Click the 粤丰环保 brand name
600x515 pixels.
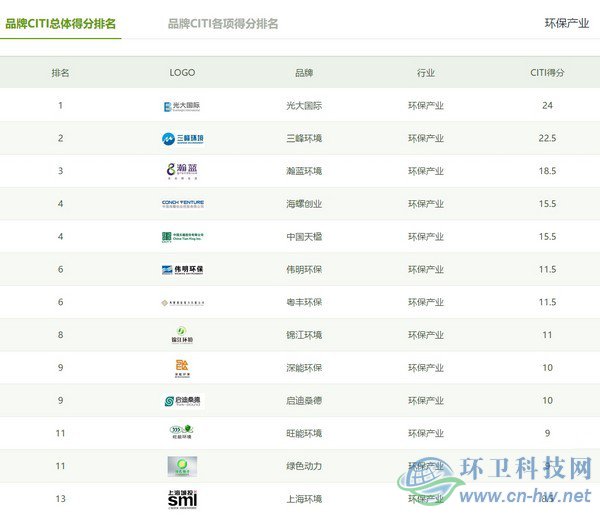point(304,302)
